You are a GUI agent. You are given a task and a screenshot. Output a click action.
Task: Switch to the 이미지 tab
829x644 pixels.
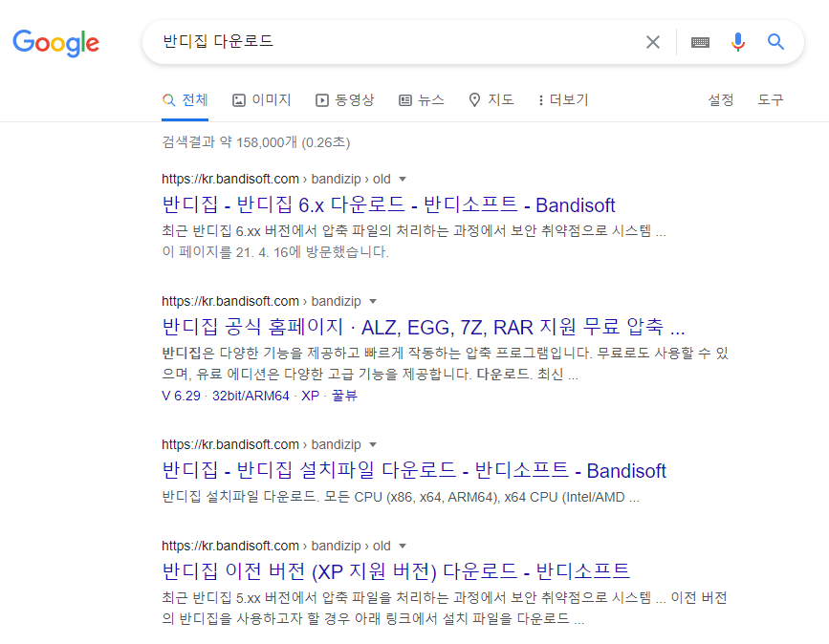point(262,100)
